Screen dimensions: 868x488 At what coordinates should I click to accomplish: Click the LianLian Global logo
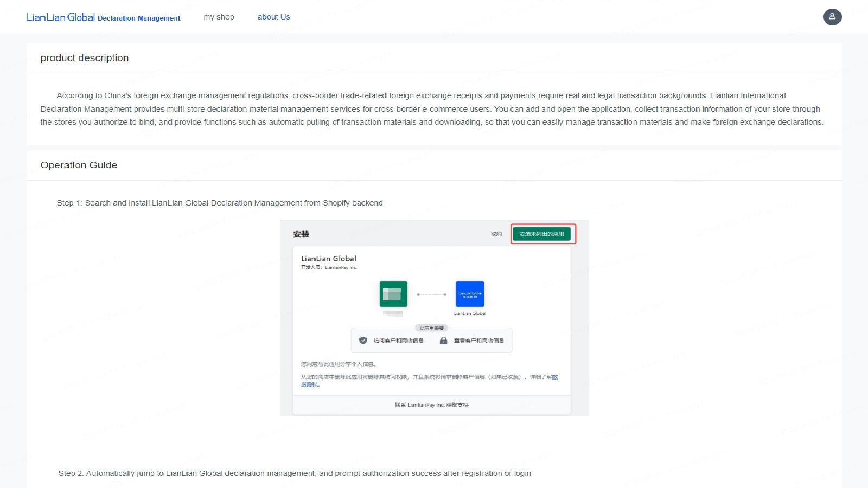60,17
